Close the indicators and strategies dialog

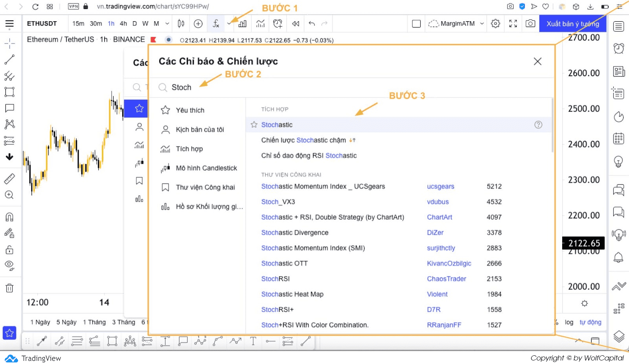pyautogui.click(x=537, y=61)
